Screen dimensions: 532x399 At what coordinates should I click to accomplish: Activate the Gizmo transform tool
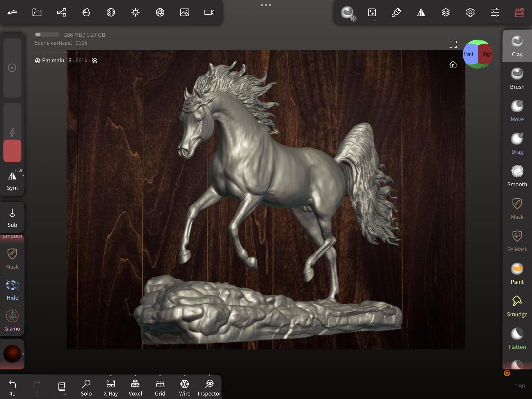[12, 320]
